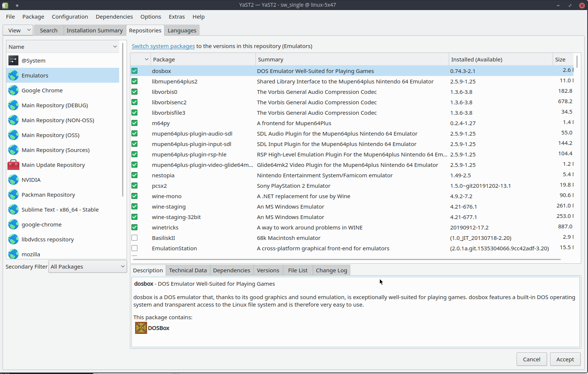
Task: Select the mupen64plus-plugin-audio-sdl package row
Action: (x=352, y=133)
